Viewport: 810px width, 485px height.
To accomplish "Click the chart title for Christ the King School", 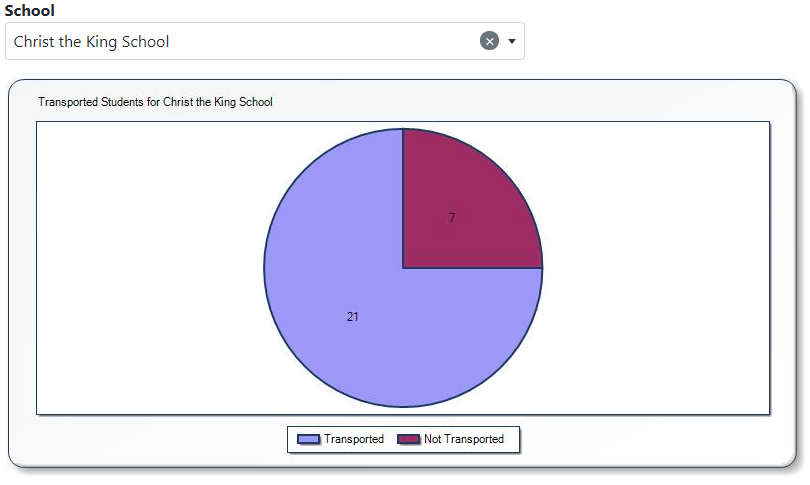I will tap(155, 102).
